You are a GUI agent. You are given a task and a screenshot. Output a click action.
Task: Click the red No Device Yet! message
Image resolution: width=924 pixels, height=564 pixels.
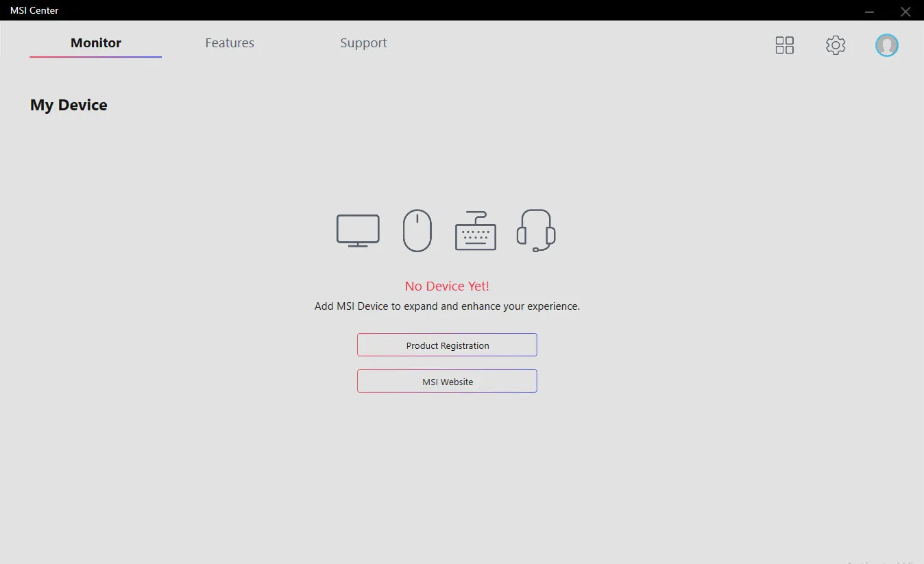(x=447, y=286)
